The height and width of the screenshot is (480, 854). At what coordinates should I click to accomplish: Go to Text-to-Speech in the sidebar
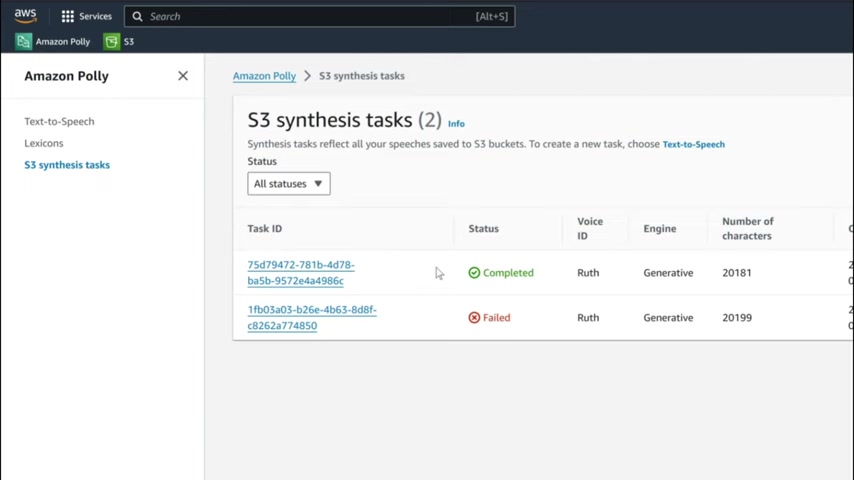point(59,121)
